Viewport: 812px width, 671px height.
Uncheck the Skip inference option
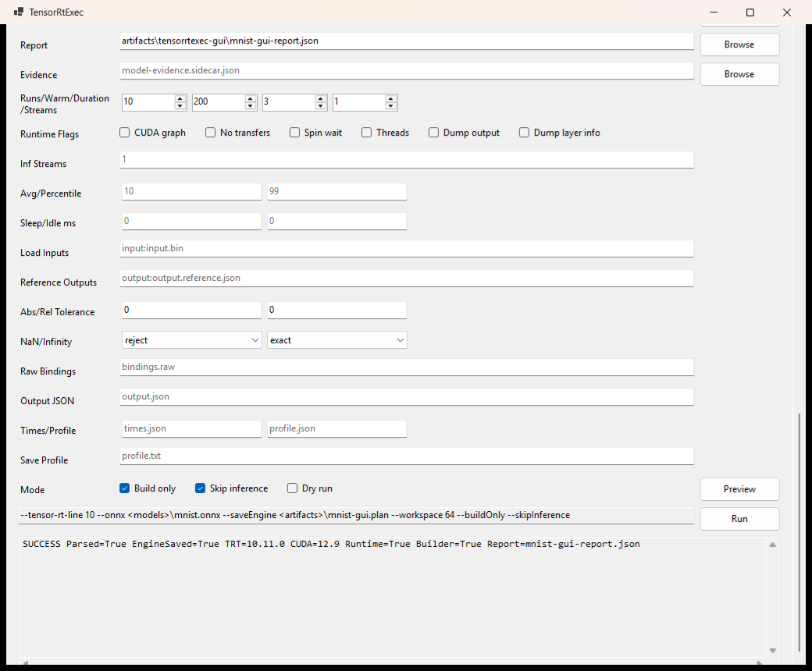point(201,488)
